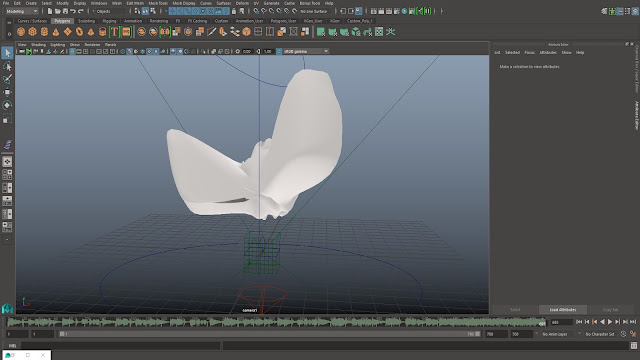This screenshot has width=640, height=360.
Task: Create a polygon plane from shelf
Action: (x=67, y=31)
